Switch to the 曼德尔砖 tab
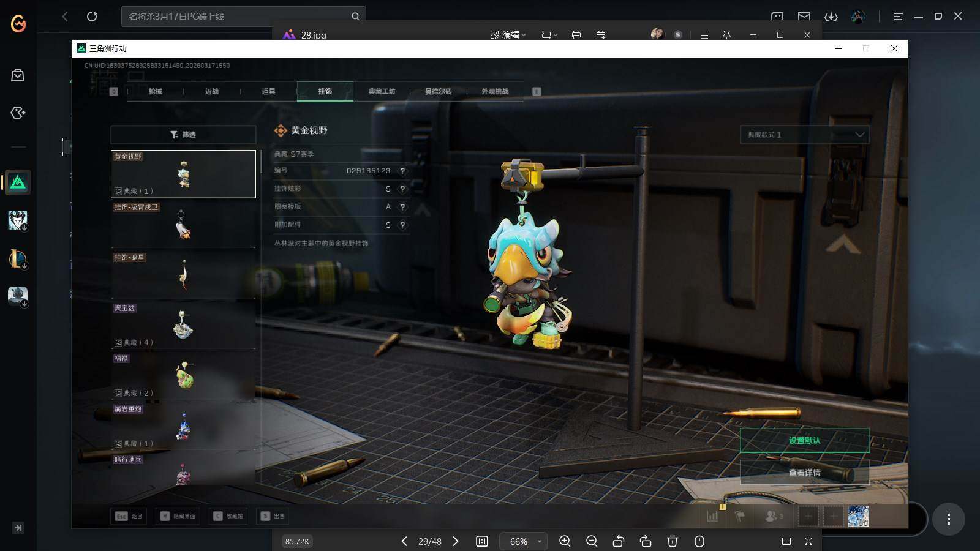The image size is (980, 551). tap(439, 91)
